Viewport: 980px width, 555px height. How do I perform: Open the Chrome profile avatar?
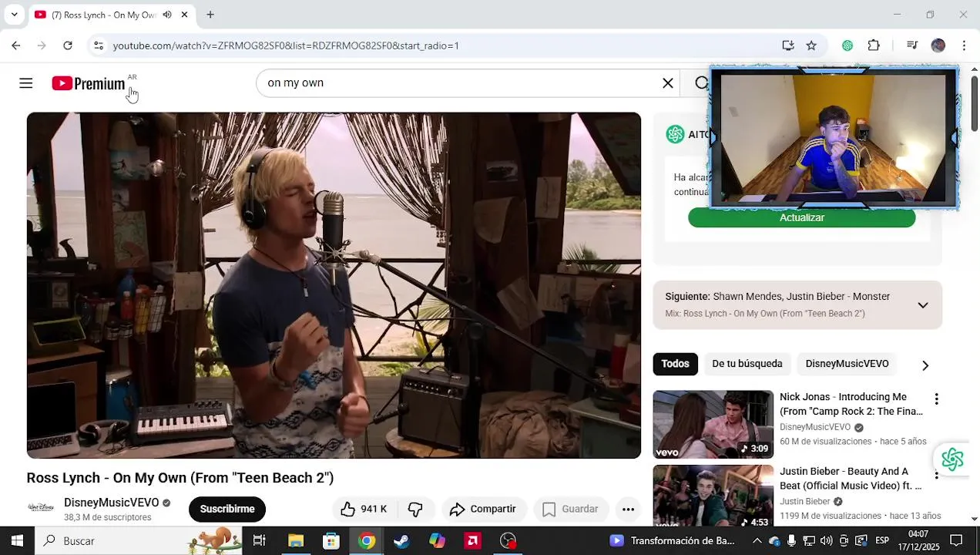[938, 45]
